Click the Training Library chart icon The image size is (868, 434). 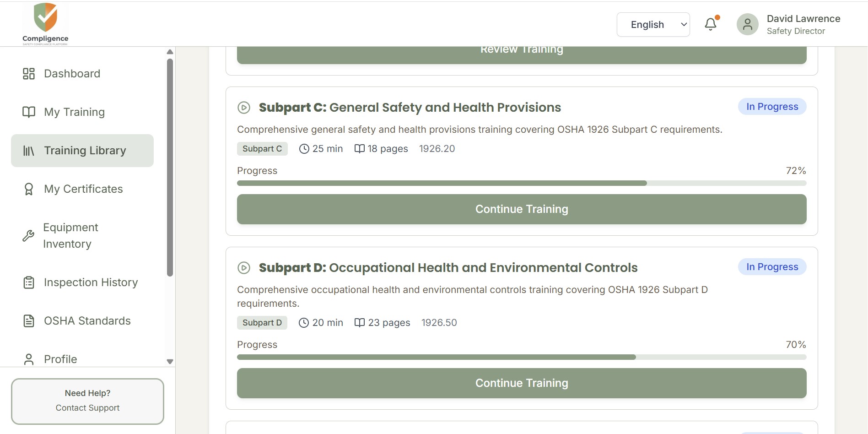click(29, 150)
